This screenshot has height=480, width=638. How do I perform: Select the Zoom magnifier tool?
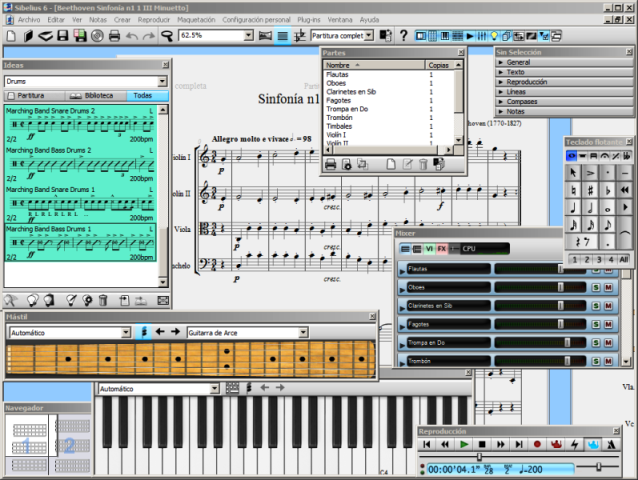pos(167,36)
